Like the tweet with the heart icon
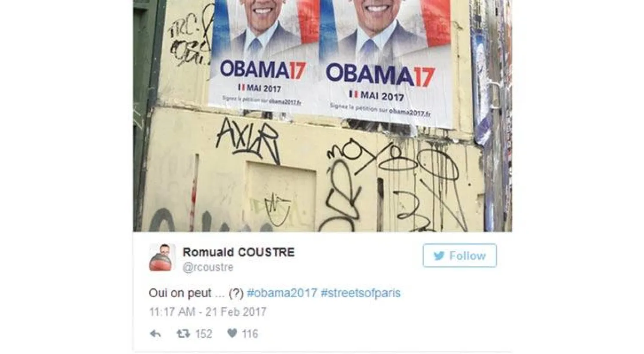This screenshot has height=354, width=644. (x=232, y=333)
